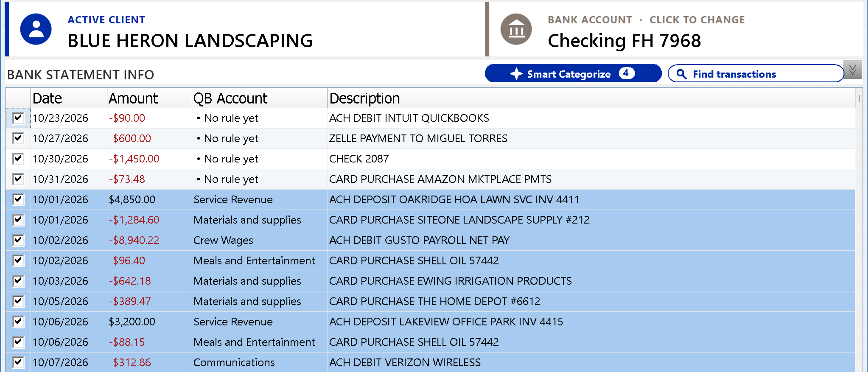Click date 10/07/2026
The image size is (868, 372).
(60, 362)
